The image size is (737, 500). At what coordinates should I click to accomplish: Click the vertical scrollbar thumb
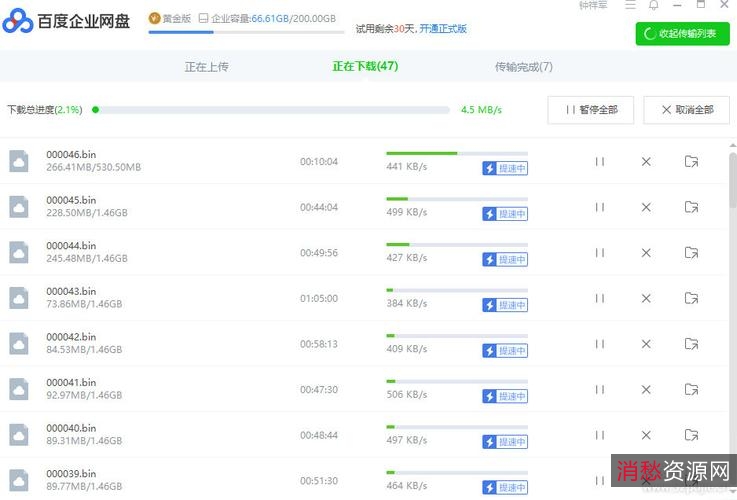[733, 179]
